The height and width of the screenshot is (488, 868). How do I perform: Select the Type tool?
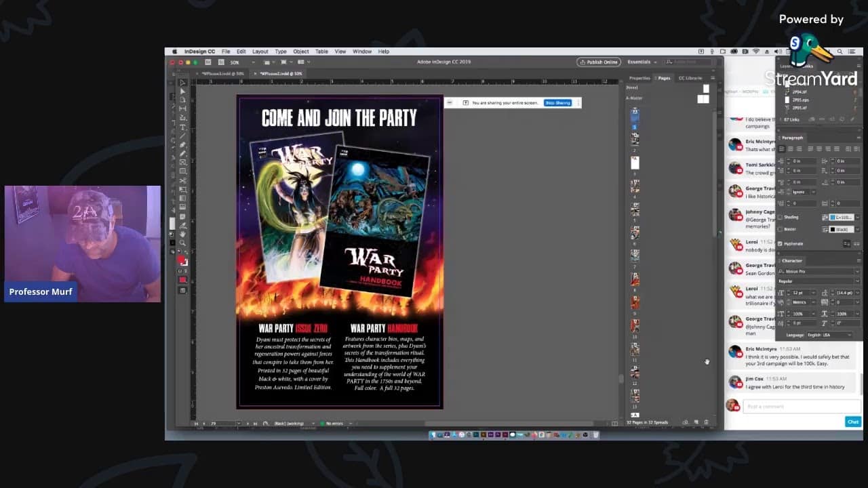click(182, 127)
